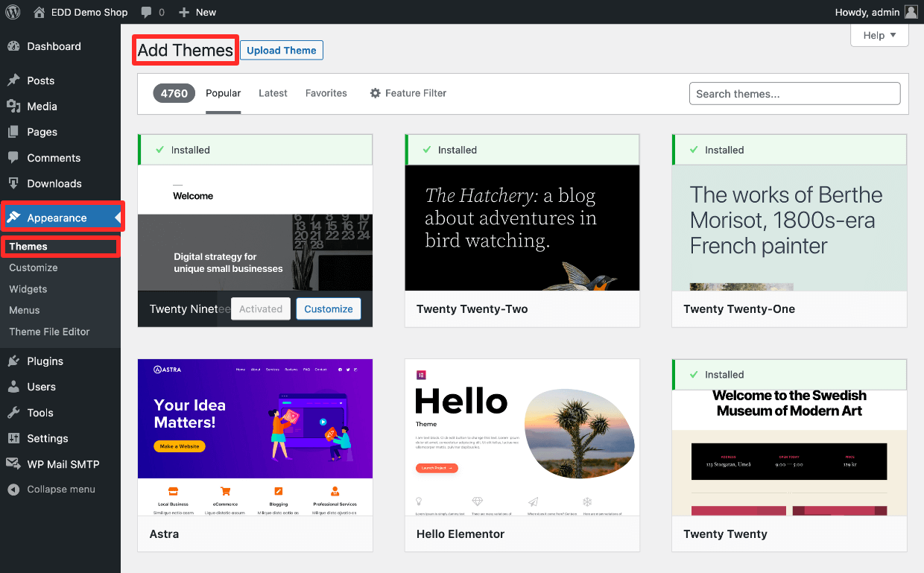This screenshot has width=924, height=573.
Task: Click the Users person icon
Action: (13, 387)
